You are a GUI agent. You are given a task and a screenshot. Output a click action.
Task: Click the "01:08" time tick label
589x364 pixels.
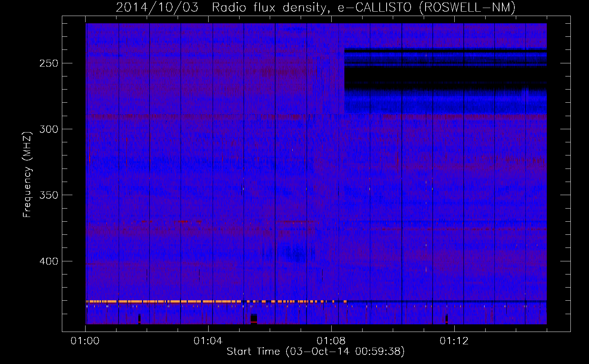coord(331,341)
